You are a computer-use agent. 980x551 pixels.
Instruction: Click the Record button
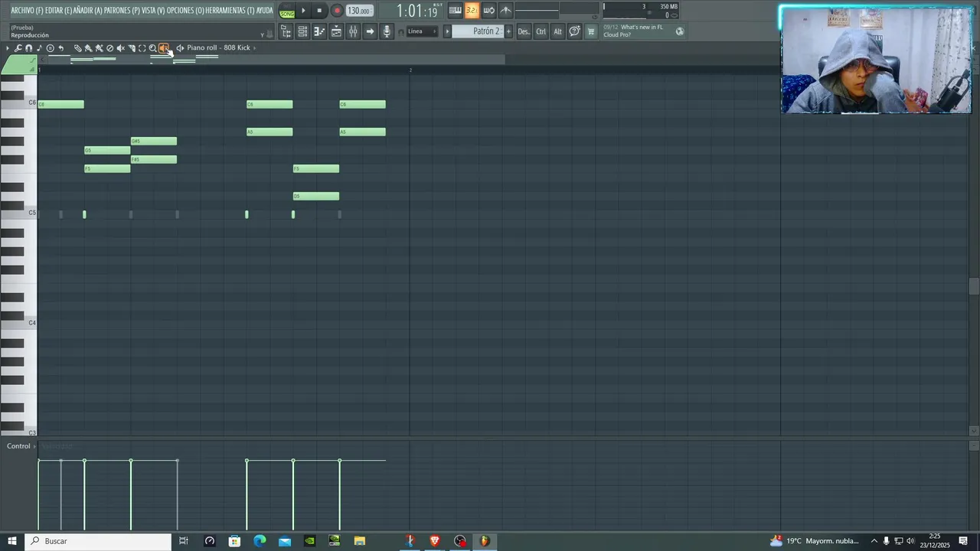[x=337, y=11]
